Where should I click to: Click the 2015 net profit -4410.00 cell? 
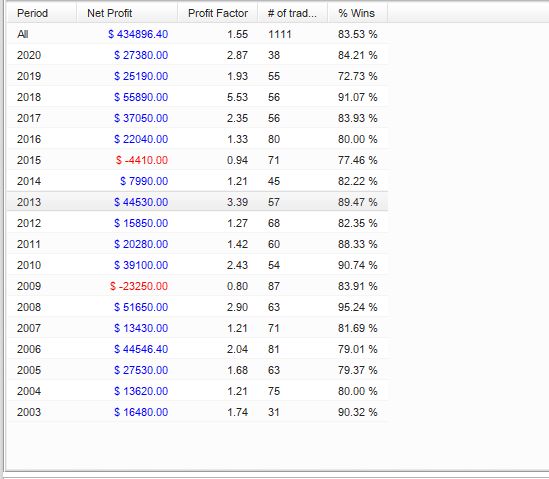[142, 160]
